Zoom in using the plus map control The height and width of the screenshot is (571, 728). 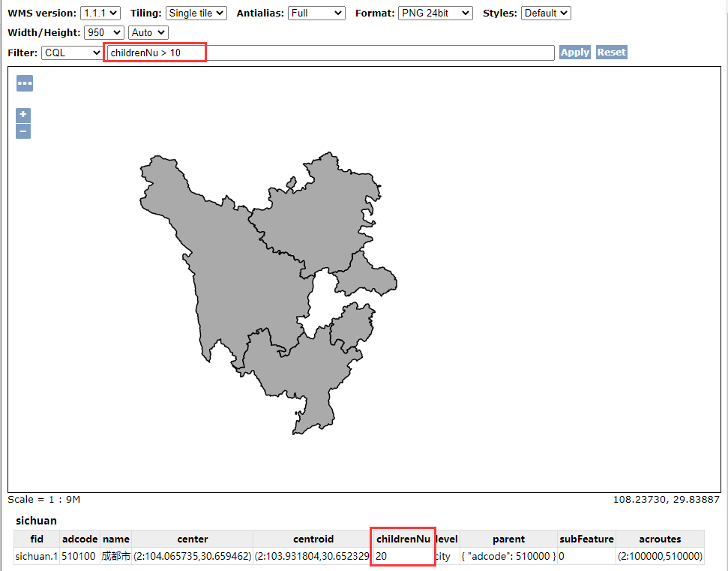coord(22,115)
